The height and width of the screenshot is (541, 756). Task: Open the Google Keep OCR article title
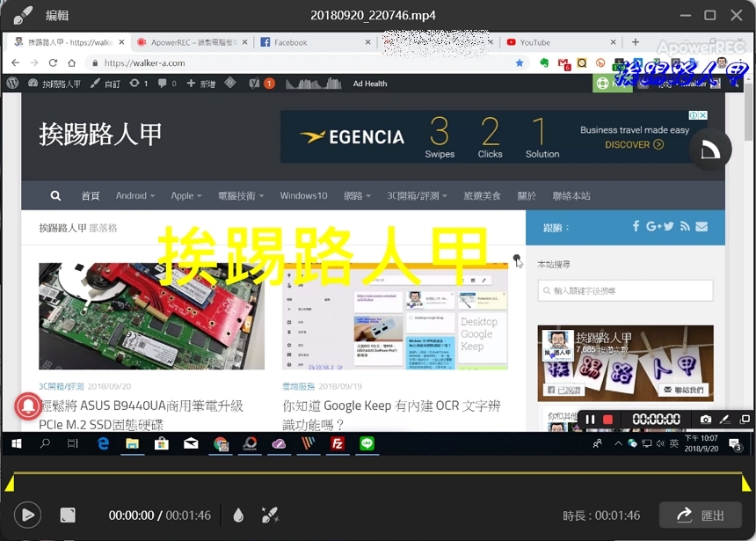391,414
